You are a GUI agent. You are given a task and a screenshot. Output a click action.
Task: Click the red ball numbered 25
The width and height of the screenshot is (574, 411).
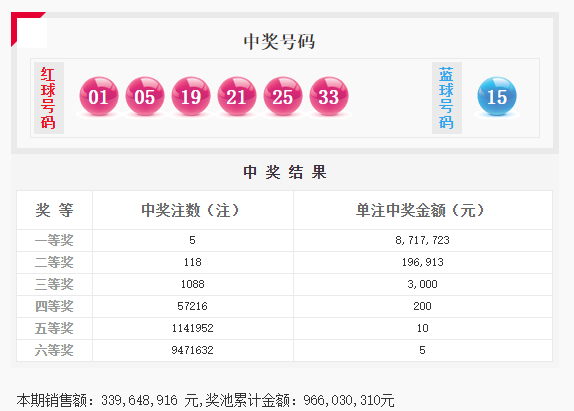283,96
